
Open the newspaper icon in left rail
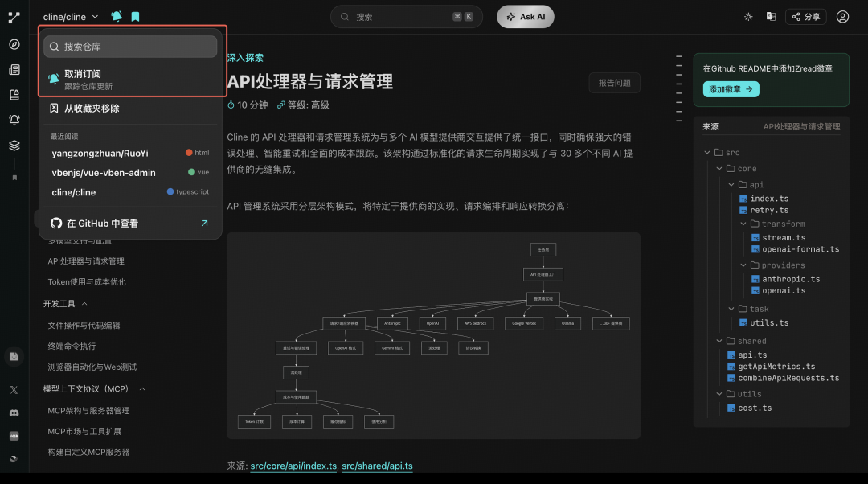point(14,70)
